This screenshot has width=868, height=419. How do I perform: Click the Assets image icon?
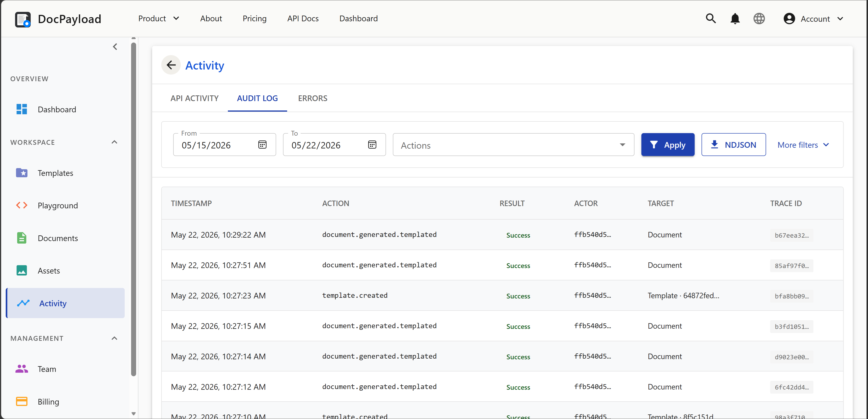(22, 270)
